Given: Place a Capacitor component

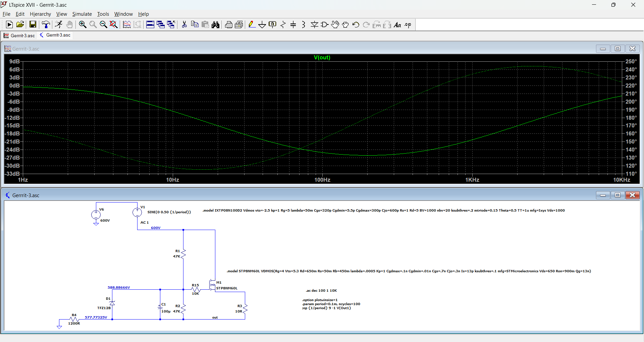Looking at the screenshot, I should 293,24.
